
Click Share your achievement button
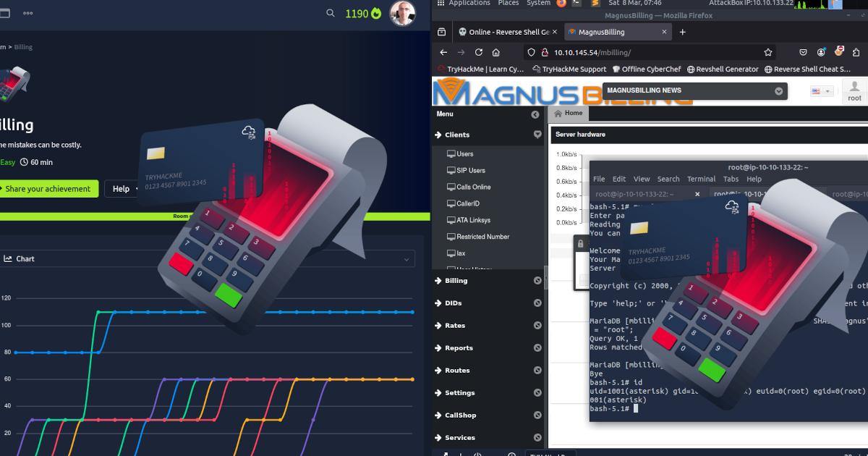click(x=48, y=189)
